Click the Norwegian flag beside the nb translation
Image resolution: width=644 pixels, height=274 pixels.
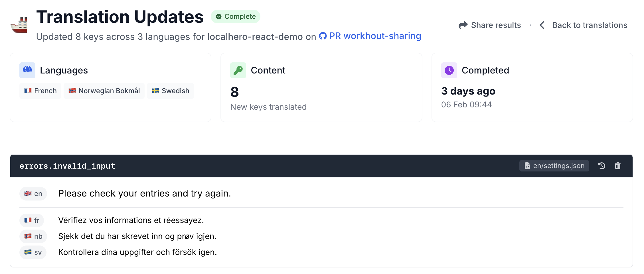tap(29, 236)
